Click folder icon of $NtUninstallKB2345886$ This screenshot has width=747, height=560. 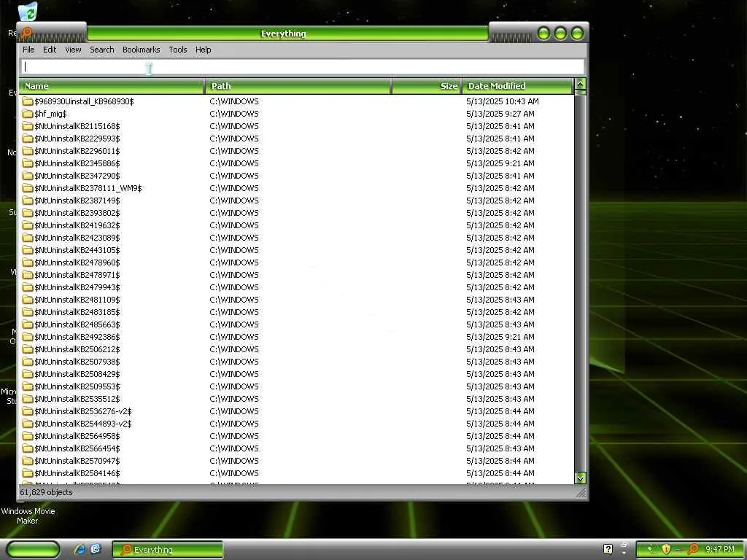(28, 163)
